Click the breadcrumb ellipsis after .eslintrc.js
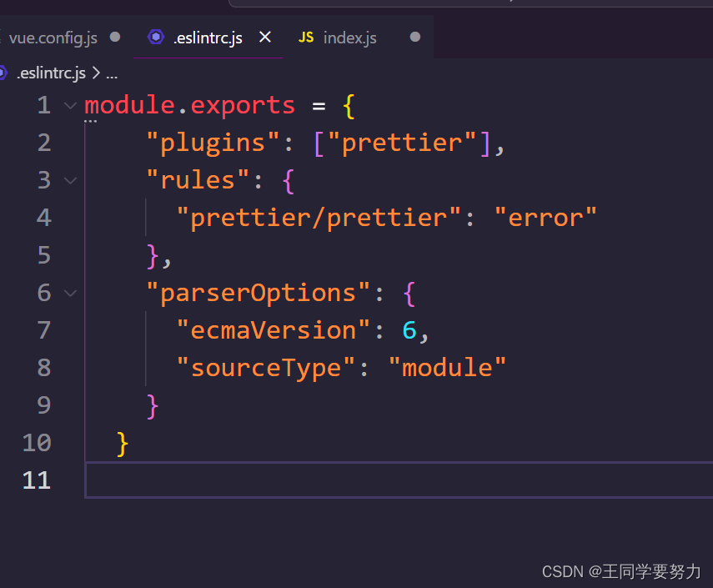The height and width of the screenshot is (588, 713). tap(112, 74)
